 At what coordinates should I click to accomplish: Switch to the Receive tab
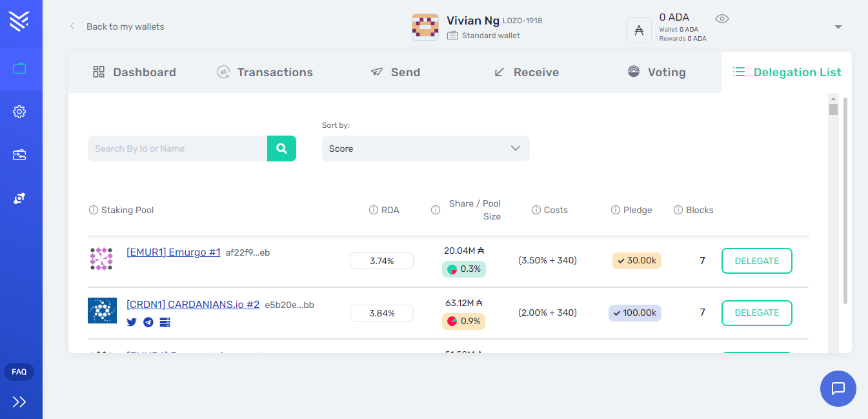click(526, 72)
